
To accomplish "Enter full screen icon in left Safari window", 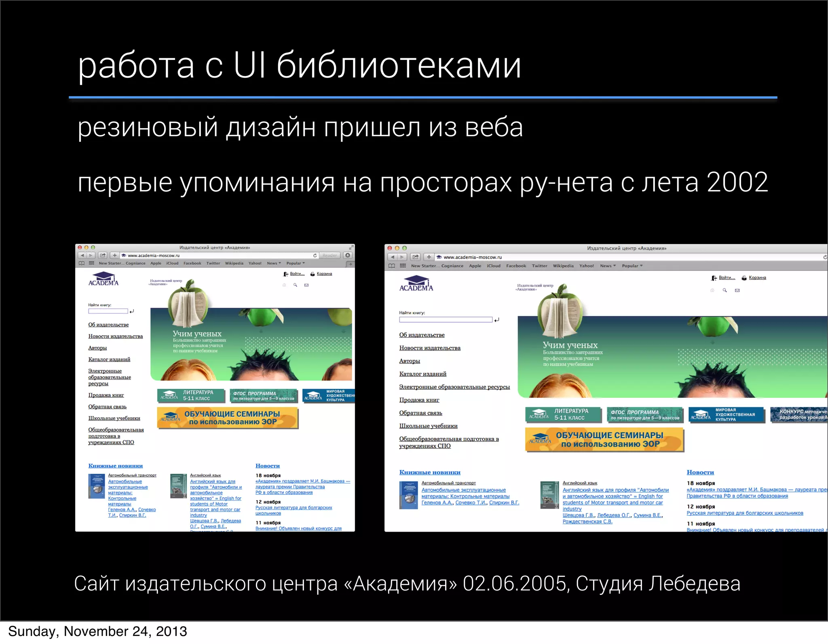I will tap(351, 247).
